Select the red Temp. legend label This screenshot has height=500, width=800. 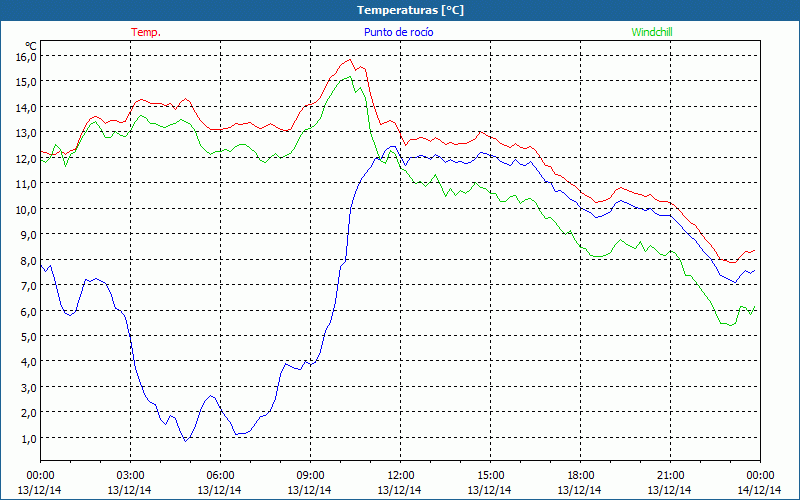(146, 32)
